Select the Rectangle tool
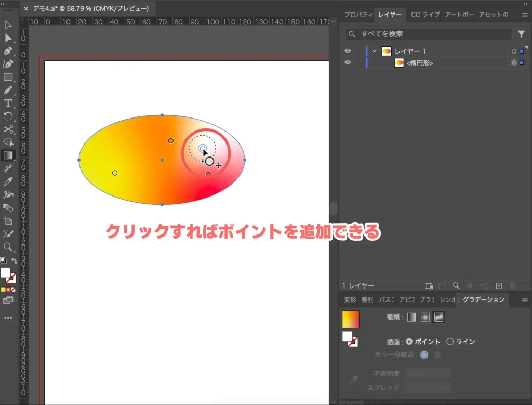The width and height of the screenshot is (532, 405). (7, 77)
